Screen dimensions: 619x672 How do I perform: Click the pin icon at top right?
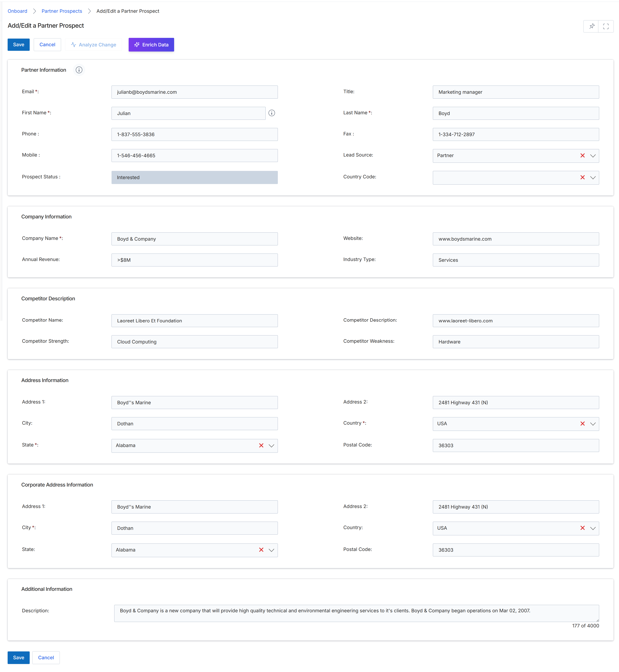coord(592,26)
